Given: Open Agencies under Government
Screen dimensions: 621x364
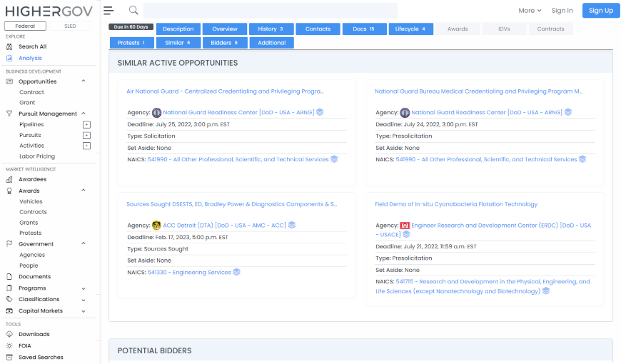Looking at the screenshot, I should click(x=32, y=255).
